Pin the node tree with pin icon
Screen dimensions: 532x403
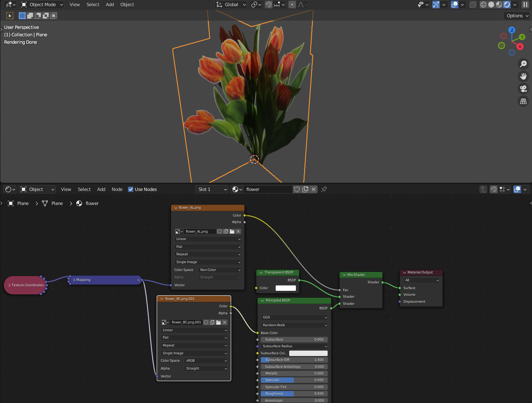pos(324,189)
